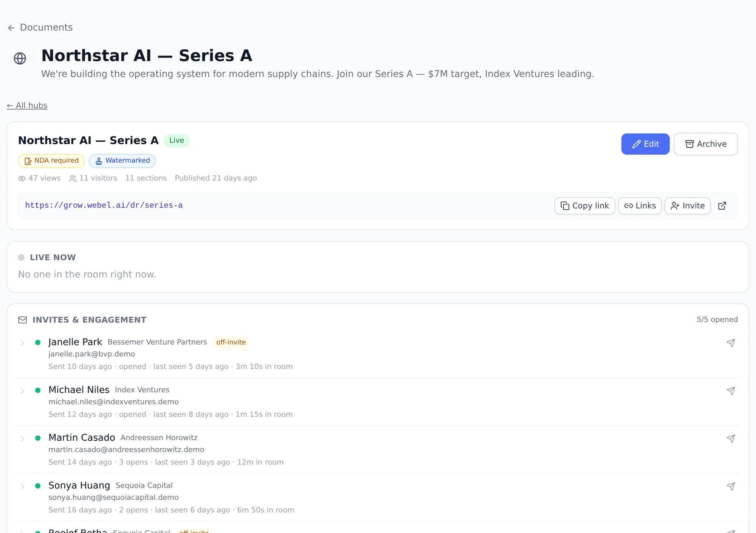The height and width of the screenshot is (533, 756).
Task: Open hub in new tab icon
Action: coord(722,206)
